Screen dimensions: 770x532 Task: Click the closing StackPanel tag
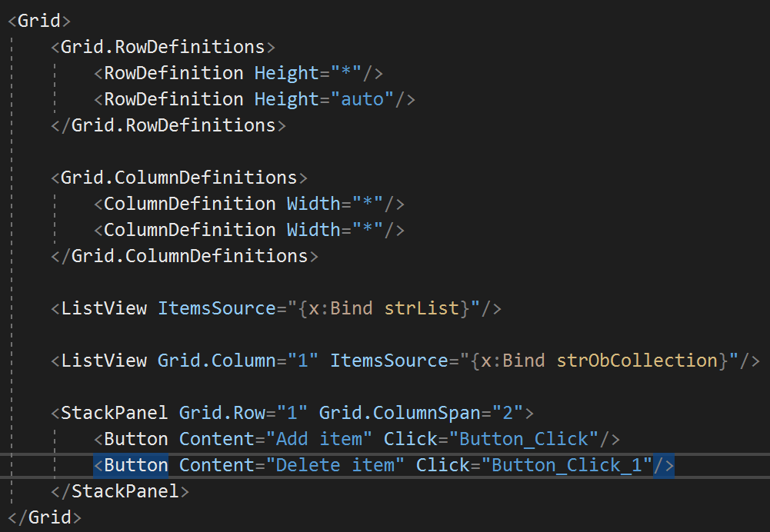[120, 491]
